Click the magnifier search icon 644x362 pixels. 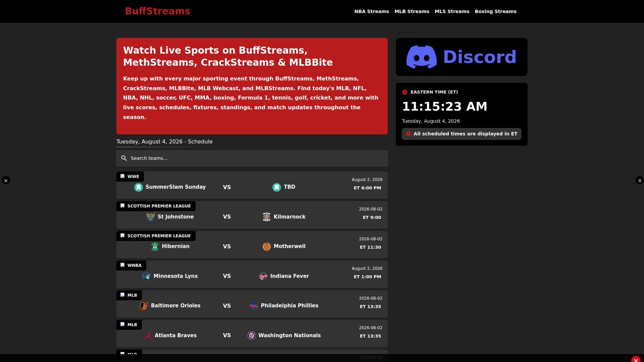coord(124,158)
